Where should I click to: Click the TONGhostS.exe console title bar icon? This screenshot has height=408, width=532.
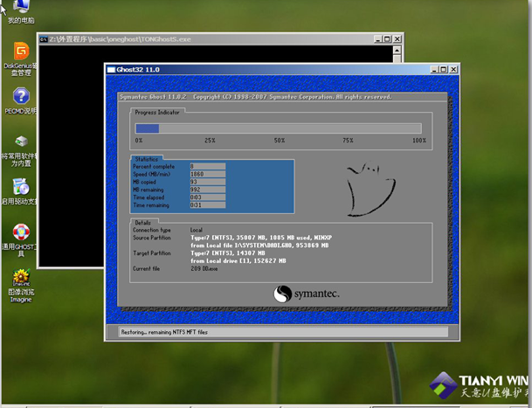43,39
